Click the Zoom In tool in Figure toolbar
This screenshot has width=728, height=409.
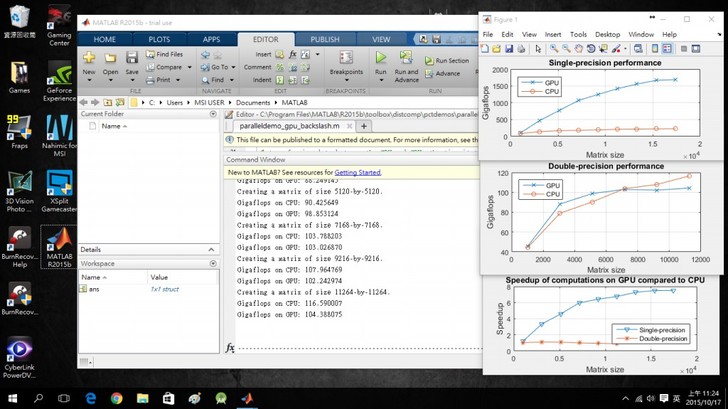[554, 48]
